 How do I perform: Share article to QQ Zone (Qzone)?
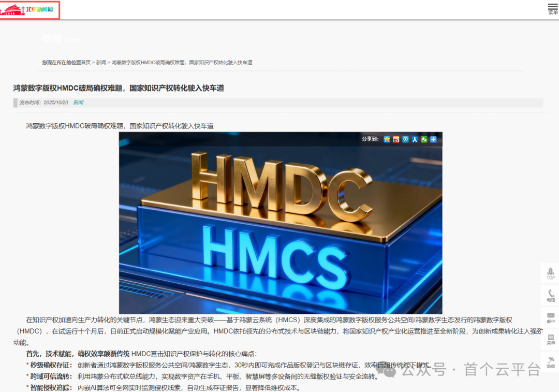(x=387, y=139)
